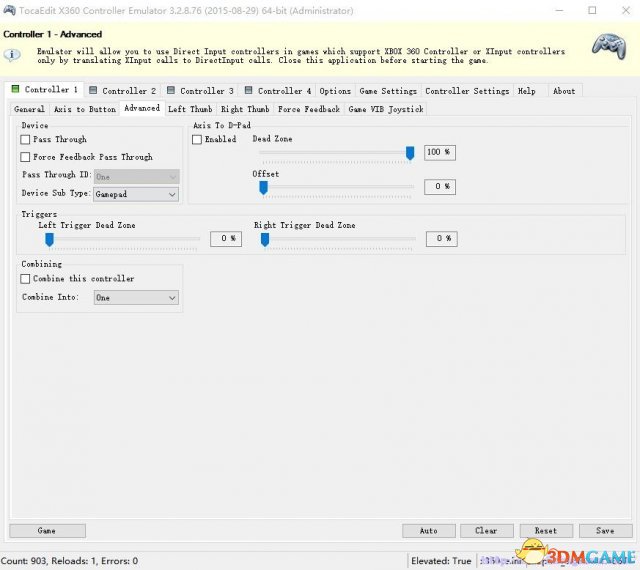Open the Options tab
Viewport: 640px width, 570px height.
pos(335,91)
